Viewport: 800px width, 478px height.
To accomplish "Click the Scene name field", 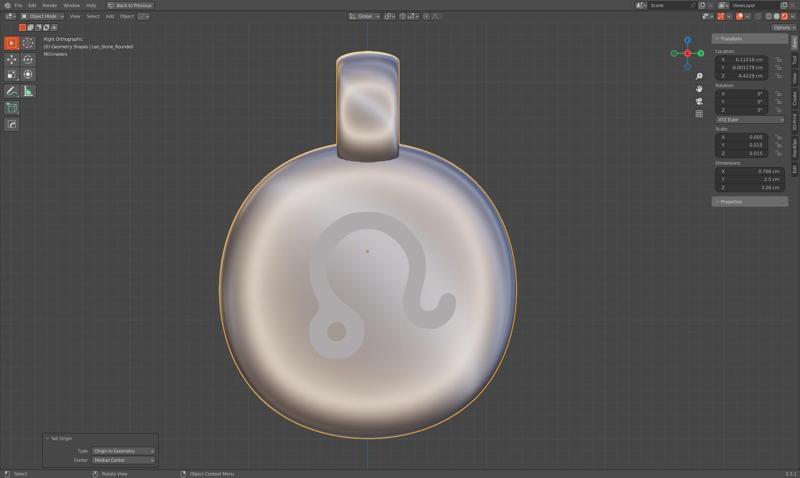I will click(x=670, y=5).
